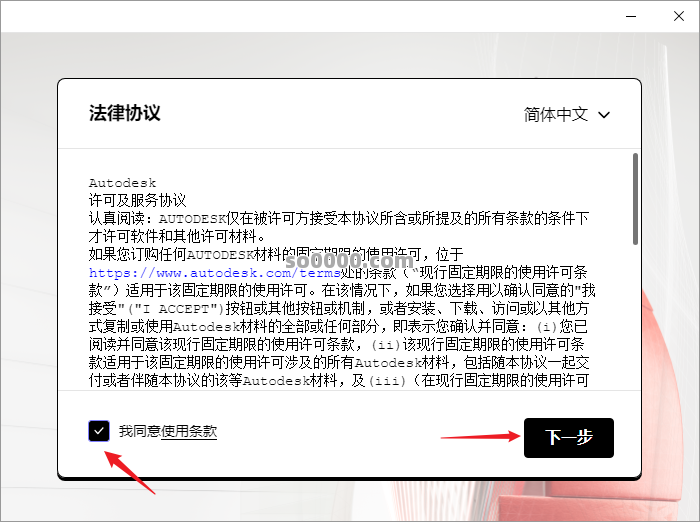Image resolution: width=700 pixels, height=522 pixels.
Task: Uncheck the 我同意使用条款 checkbox
Action: pos(99,431)
